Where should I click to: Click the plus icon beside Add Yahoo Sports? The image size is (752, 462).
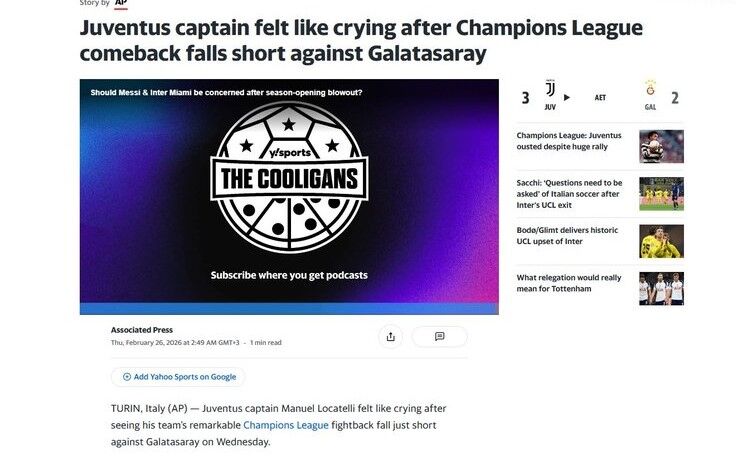127,377
